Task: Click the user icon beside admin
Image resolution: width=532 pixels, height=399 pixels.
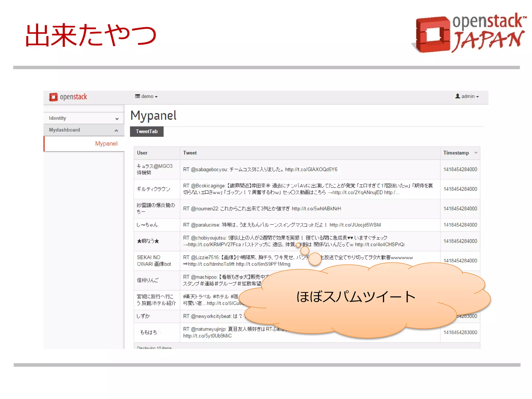Action: click(458, 96)
